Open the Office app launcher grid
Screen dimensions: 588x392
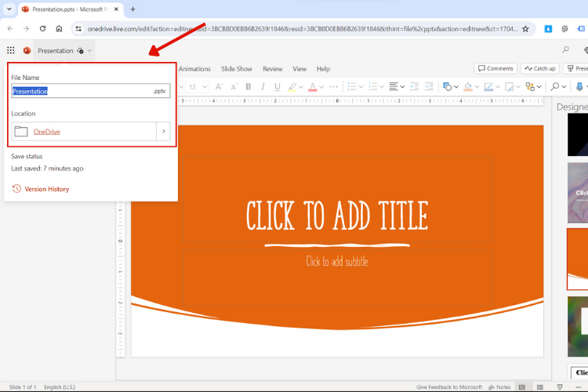pyautogui.click(x=10, y=50)
